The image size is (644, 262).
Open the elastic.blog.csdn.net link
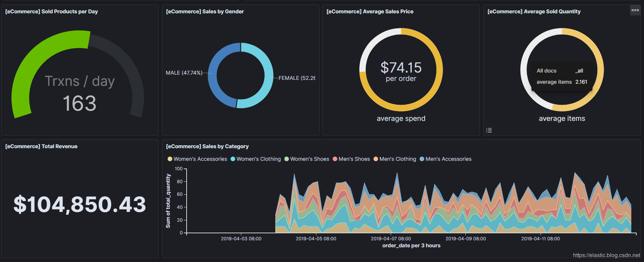coord(606,255)
